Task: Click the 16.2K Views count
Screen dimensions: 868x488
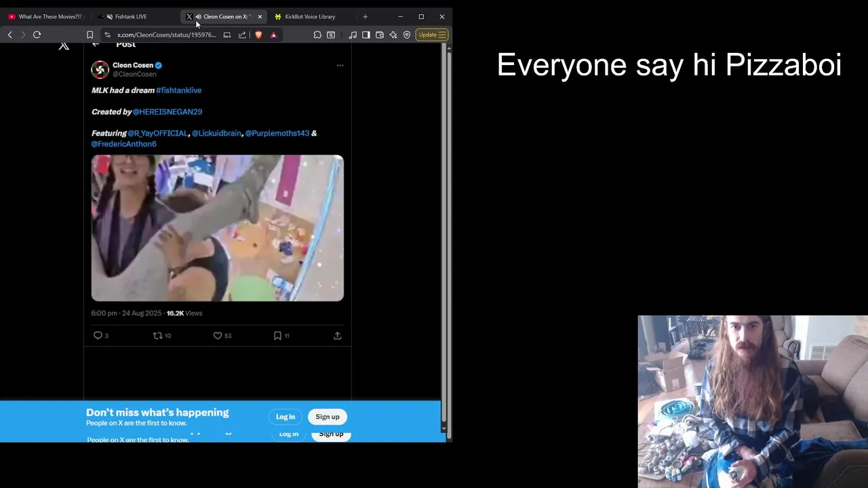Action: click(184, 313)
